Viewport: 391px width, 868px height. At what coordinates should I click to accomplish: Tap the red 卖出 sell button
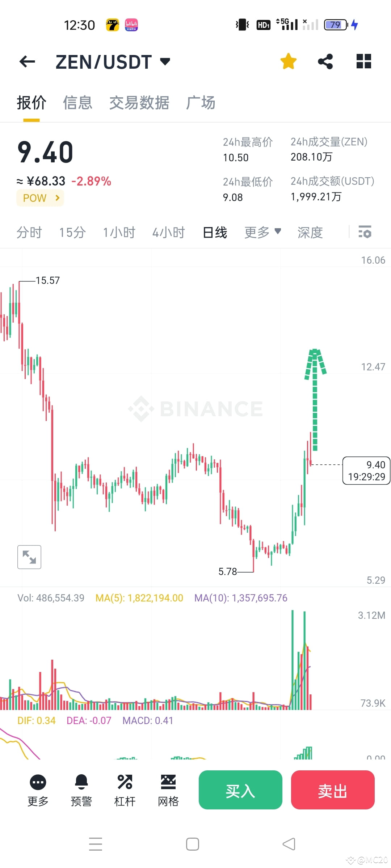[332, 790]
